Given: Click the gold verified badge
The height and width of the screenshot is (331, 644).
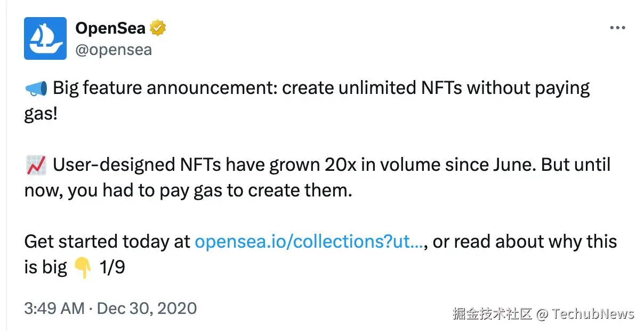Looking at the screenshot, I should click(x=157, y=28).
